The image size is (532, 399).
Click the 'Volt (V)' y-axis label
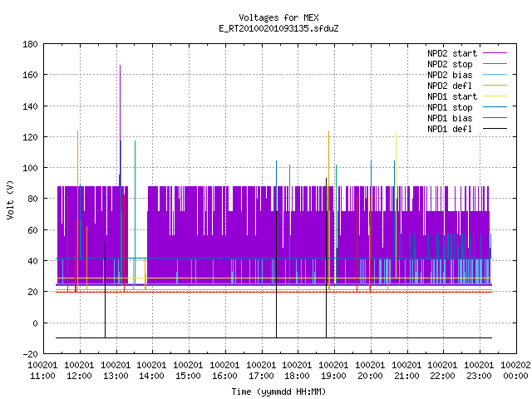(10, 199)
